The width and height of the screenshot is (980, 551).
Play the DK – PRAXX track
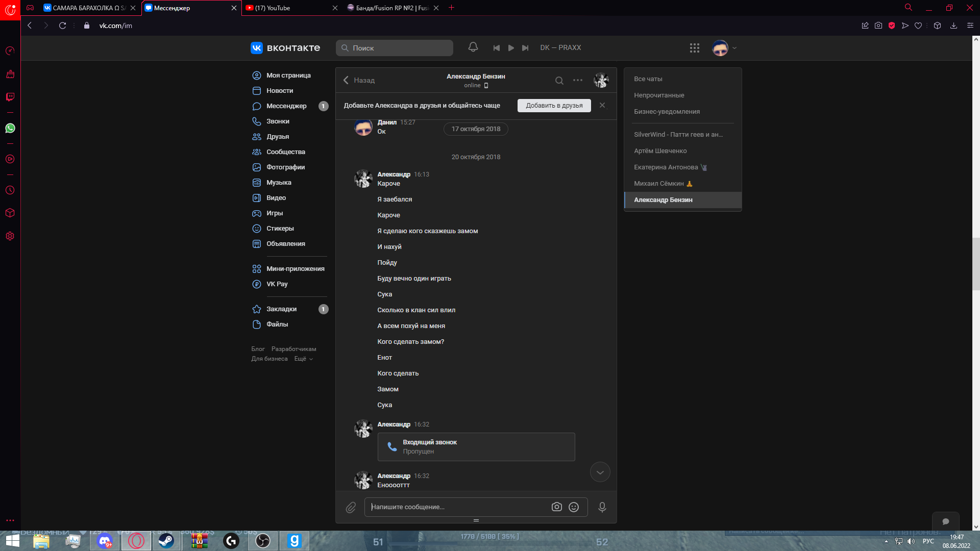pyautogui.click(x=511, y=48)
